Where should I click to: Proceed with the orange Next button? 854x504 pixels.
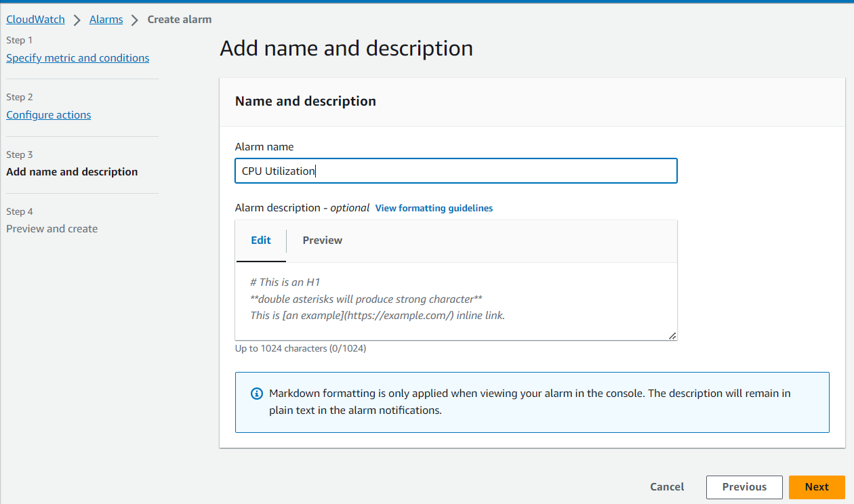coord(817,487)
